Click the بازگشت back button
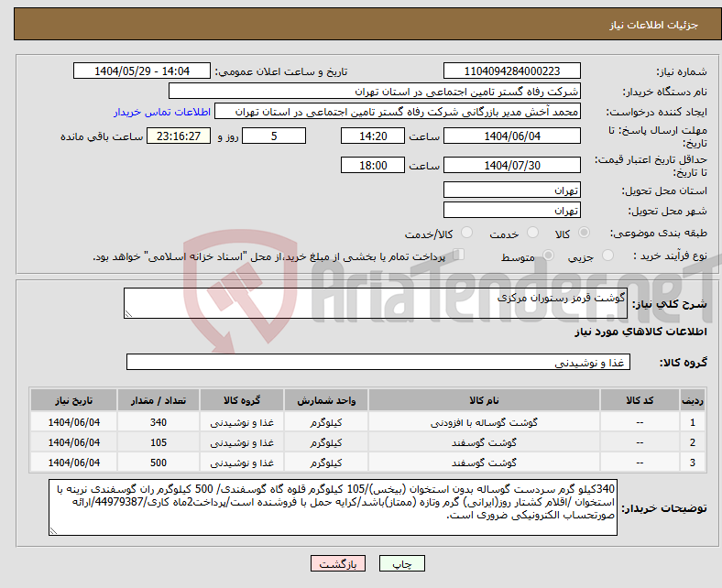722x588 pixels. click(337, 563)
